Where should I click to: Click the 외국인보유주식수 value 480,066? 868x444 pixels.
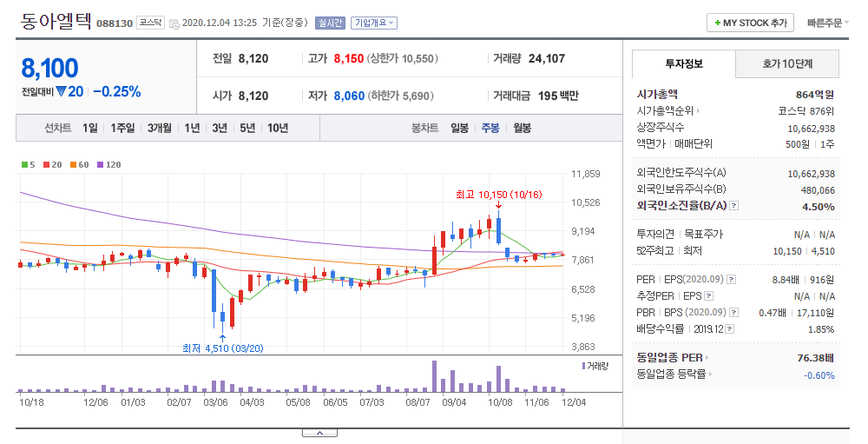pos(818,190)
